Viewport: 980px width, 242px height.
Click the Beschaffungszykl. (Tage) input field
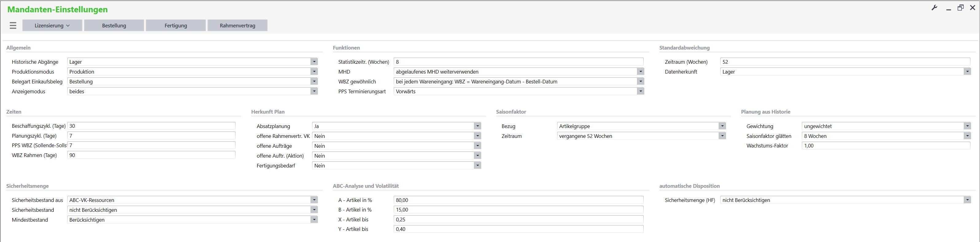point(151,126)
